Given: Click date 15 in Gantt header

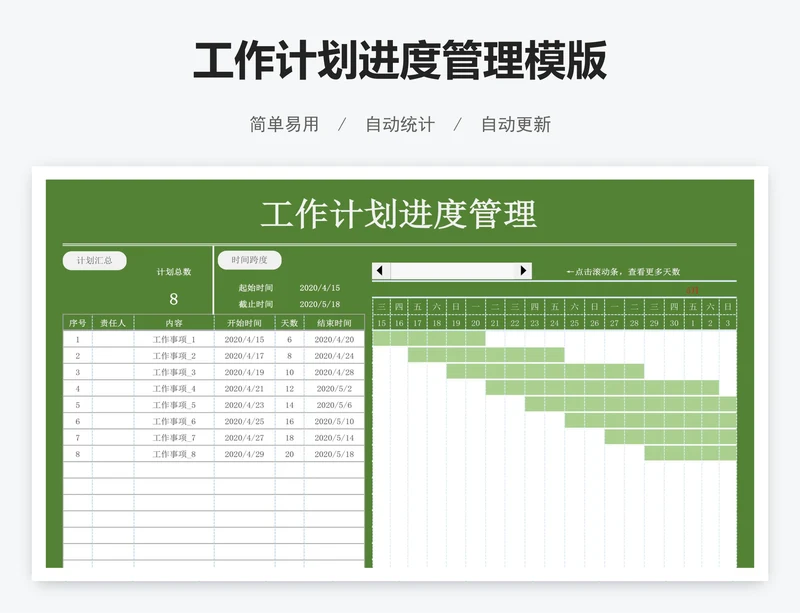Looking at the screenshot, I should 382,323.
